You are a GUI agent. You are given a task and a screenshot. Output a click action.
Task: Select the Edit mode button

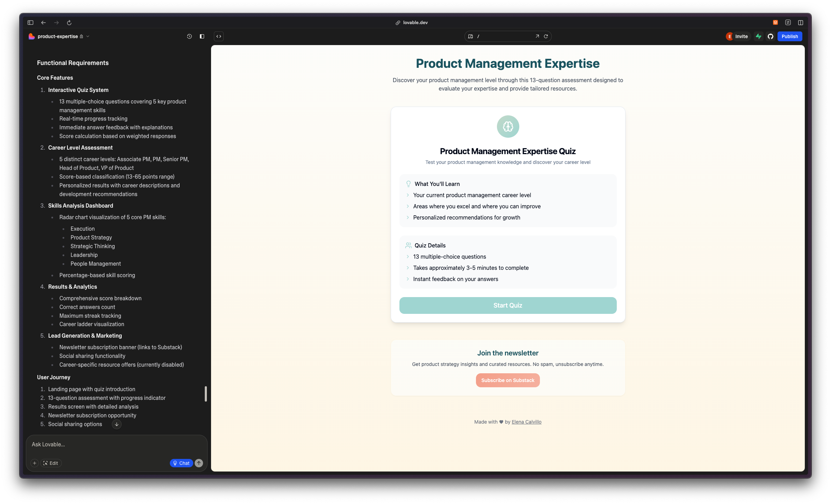51,463
